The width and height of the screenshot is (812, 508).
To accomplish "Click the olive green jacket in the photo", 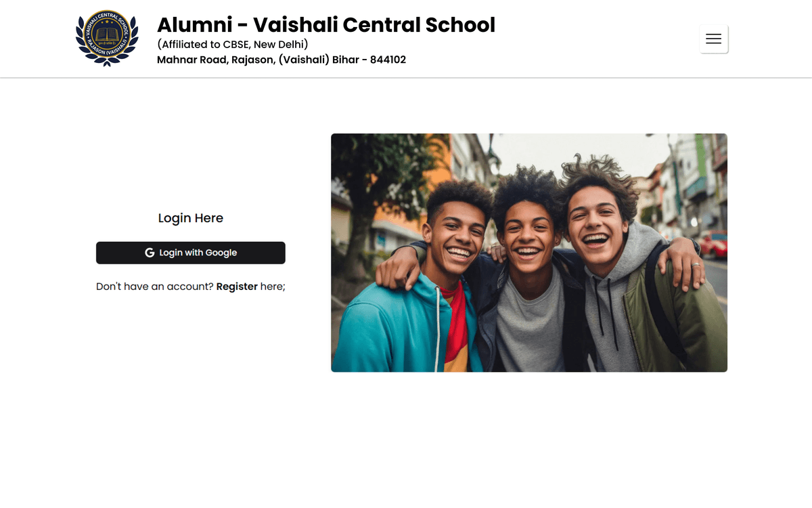I will 683,325.
